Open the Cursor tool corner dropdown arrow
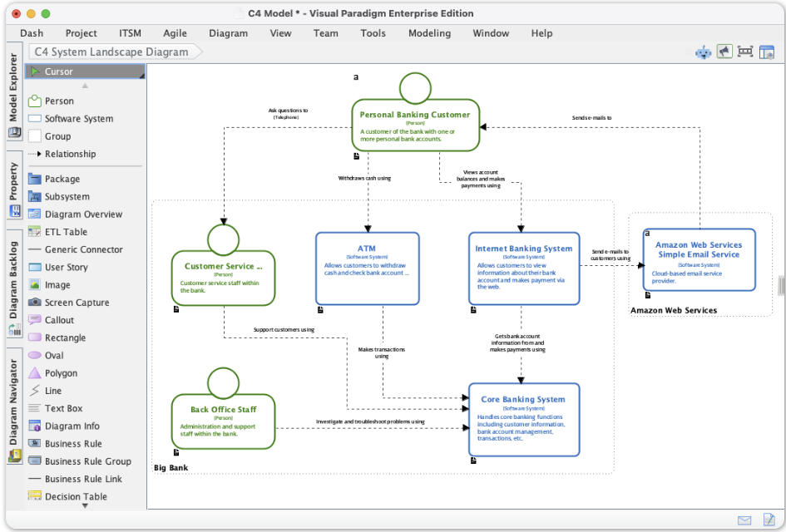Image resolution: width=786 pixels, height=532 pixels. (142, 76)
